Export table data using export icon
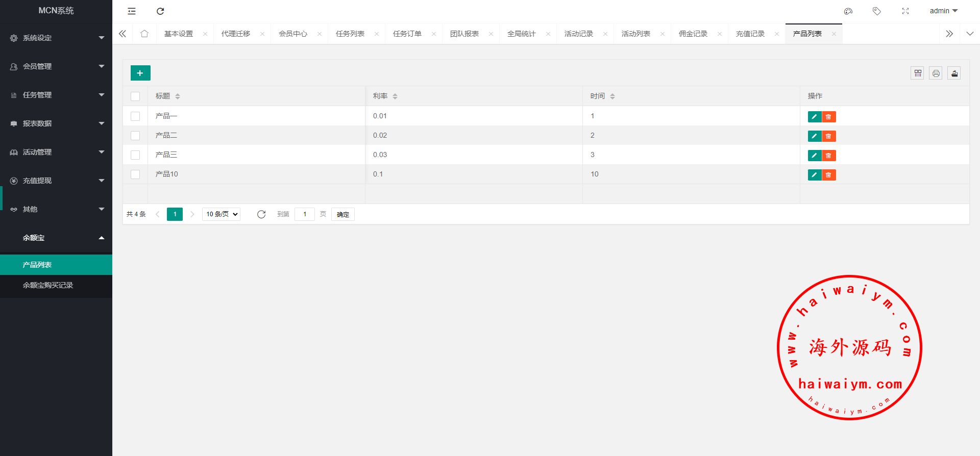Screen dimensions: 980x456 pyautogui.click(x=954, y=73)
